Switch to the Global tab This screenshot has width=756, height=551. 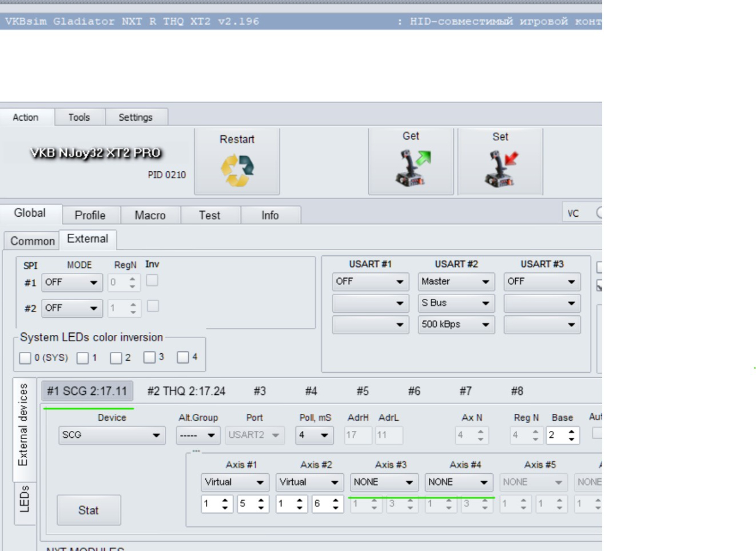30,214
